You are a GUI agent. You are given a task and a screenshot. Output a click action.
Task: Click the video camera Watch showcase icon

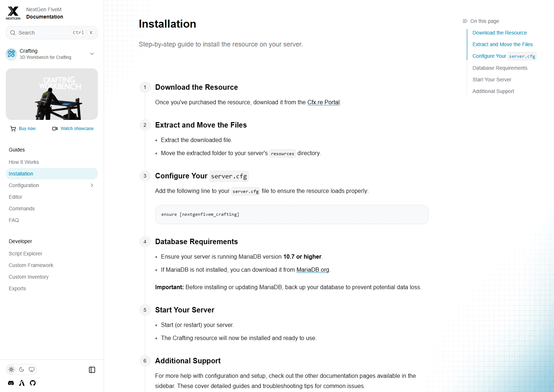55,129
